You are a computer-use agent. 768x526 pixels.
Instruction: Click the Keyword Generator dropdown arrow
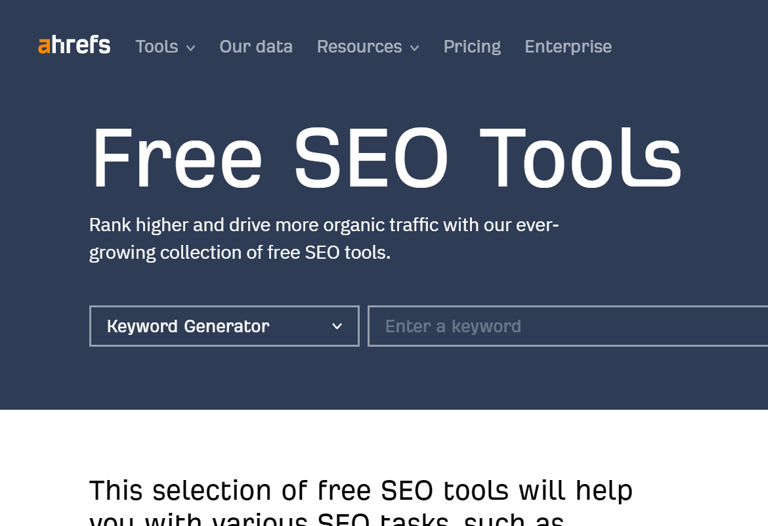point(336,326)
